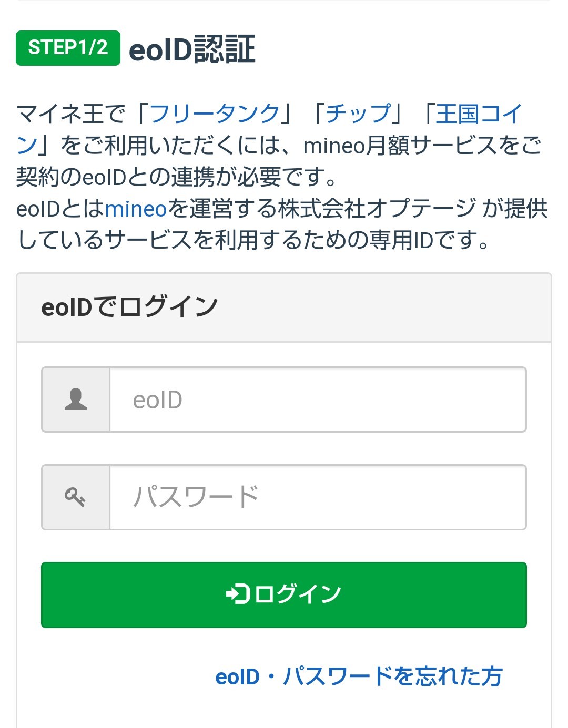Click the eoID認証 page heading
This screenshot has width=568, height=728.
192,49
